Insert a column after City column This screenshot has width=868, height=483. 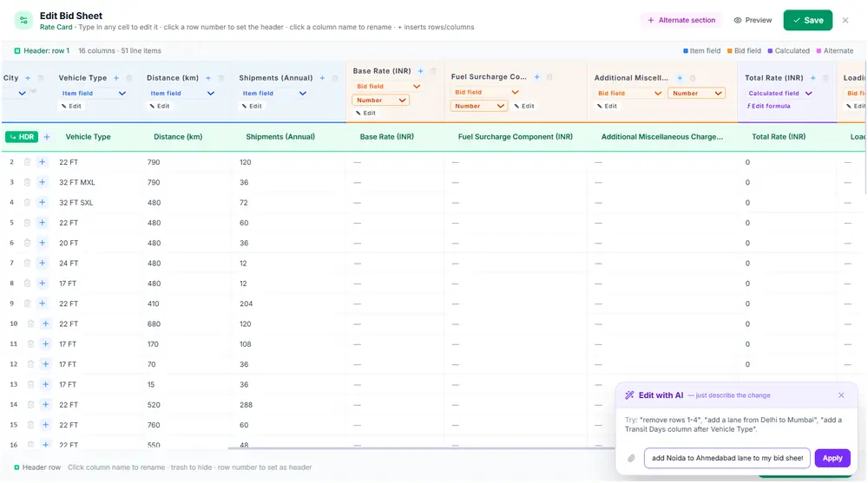[28, 78]
